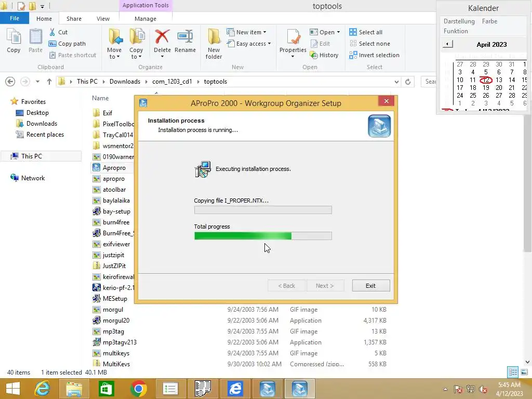The width and height of the screenshot is (532, 399).
Task: Open the Move to dropdown
Action: [114, 54]
